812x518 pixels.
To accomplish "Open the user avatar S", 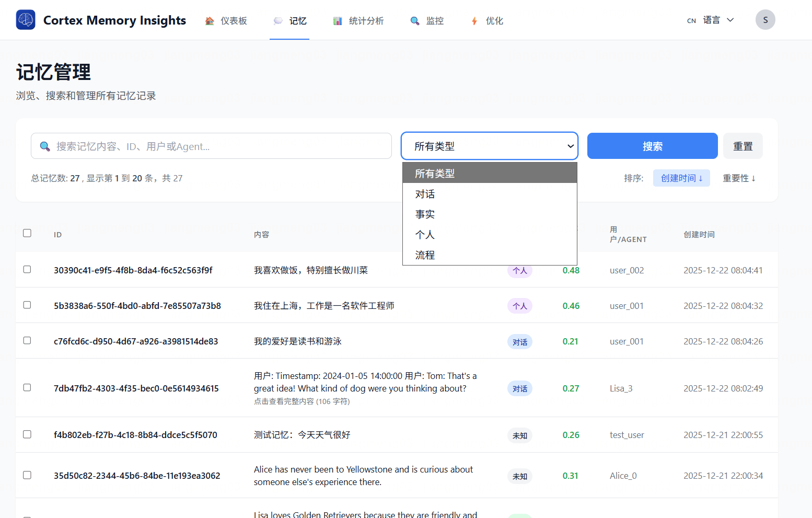I will pos(765,20).
